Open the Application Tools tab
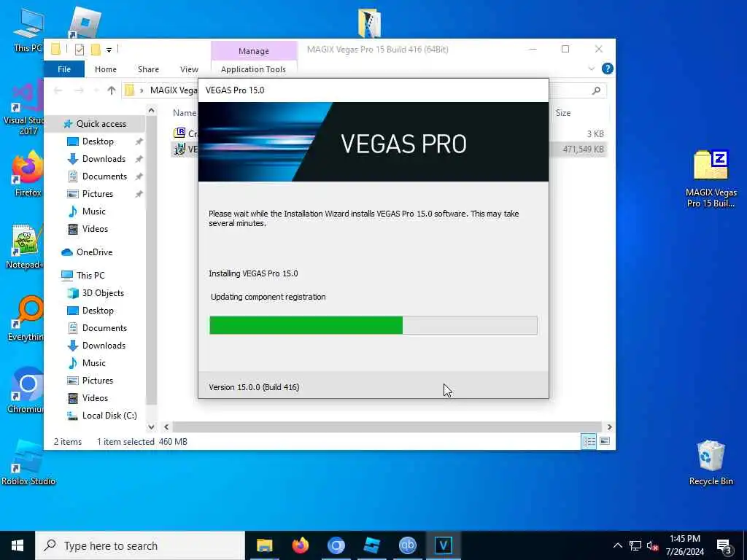Viewport: 747px width, 560px height. click(253, 69)
